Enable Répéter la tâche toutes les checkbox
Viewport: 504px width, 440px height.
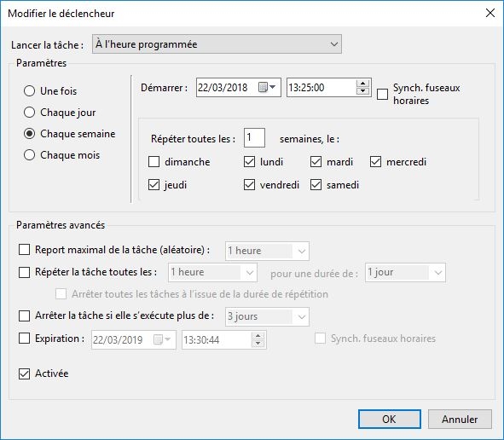(x=25, y=272)
